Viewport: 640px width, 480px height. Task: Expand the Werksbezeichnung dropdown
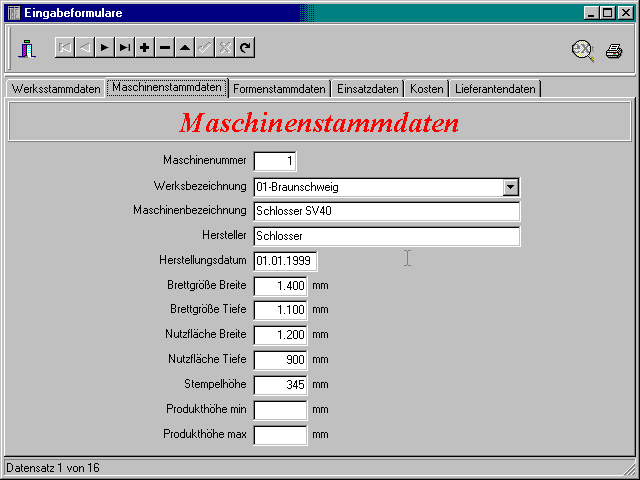click(510, 186)
